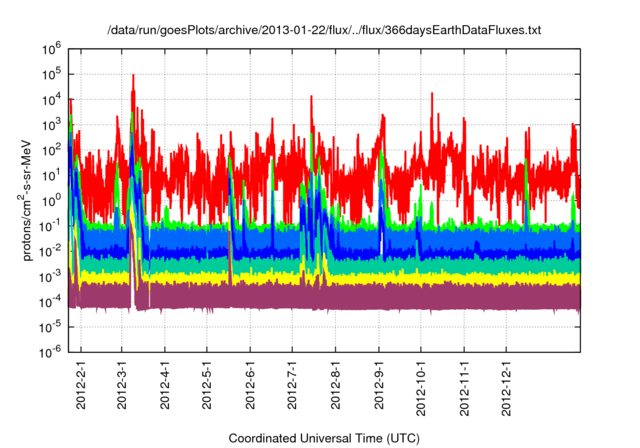640x448 pixels.
Task: Click the 10^-6 y-axis tick label
Action: pos(50,351)
